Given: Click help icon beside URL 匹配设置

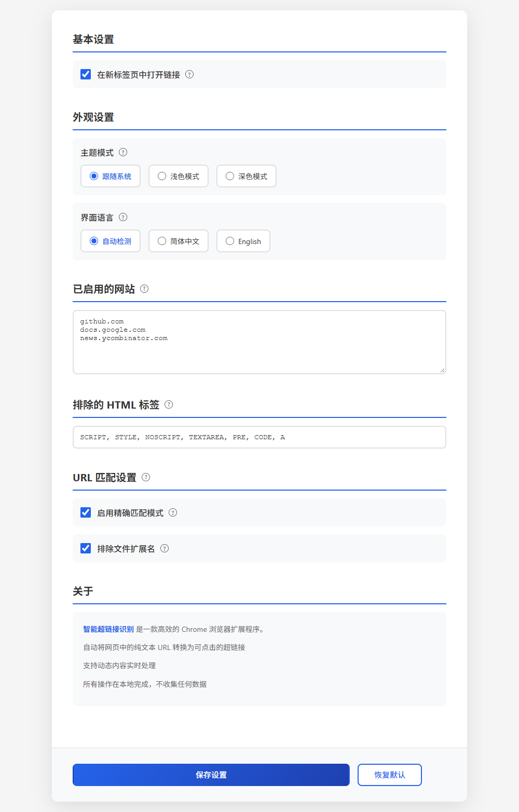Looking at the screenshot, I should point(146,477).
